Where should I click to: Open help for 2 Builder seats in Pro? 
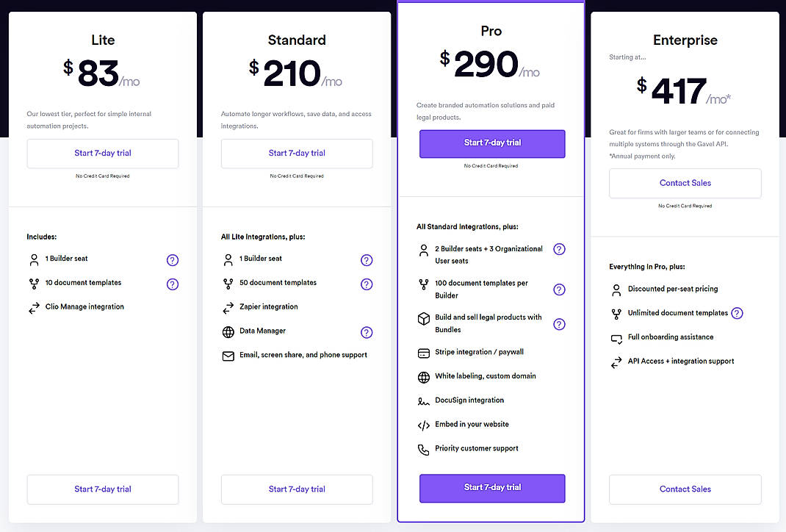pos(559,249)
